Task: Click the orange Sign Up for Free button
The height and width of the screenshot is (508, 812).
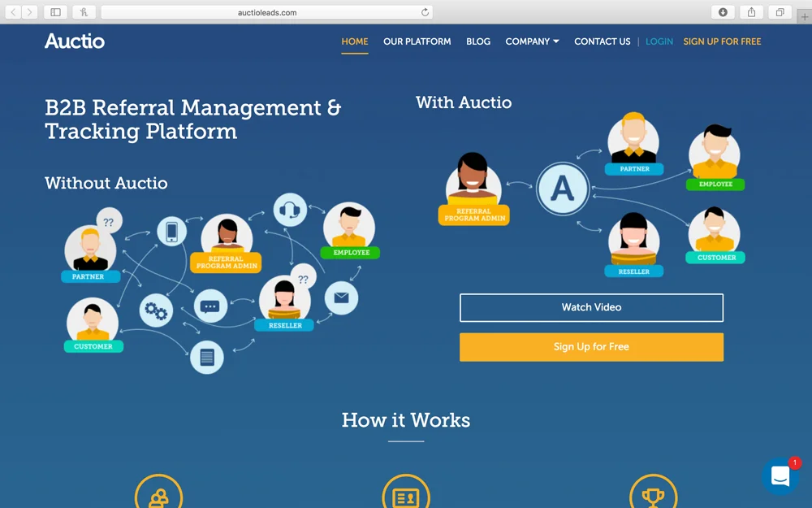Action: pos(591,347)
